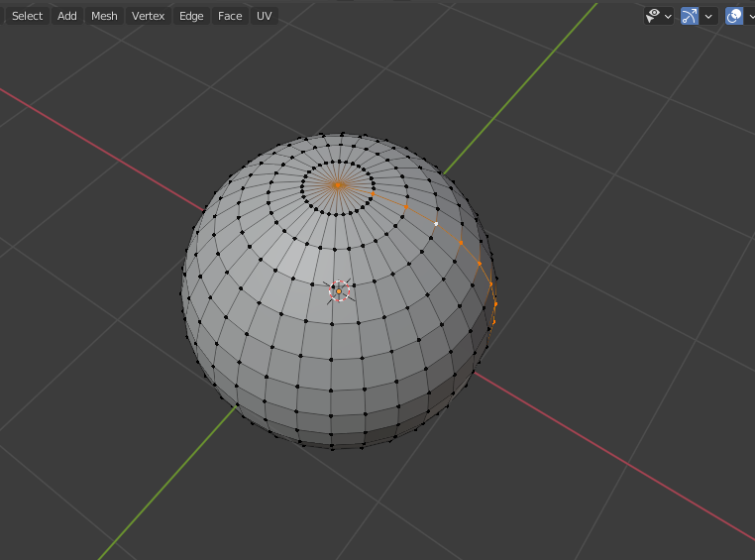Open the Edge menu
755x560 pixels.
pyautogui.click(x=191, y=16)
